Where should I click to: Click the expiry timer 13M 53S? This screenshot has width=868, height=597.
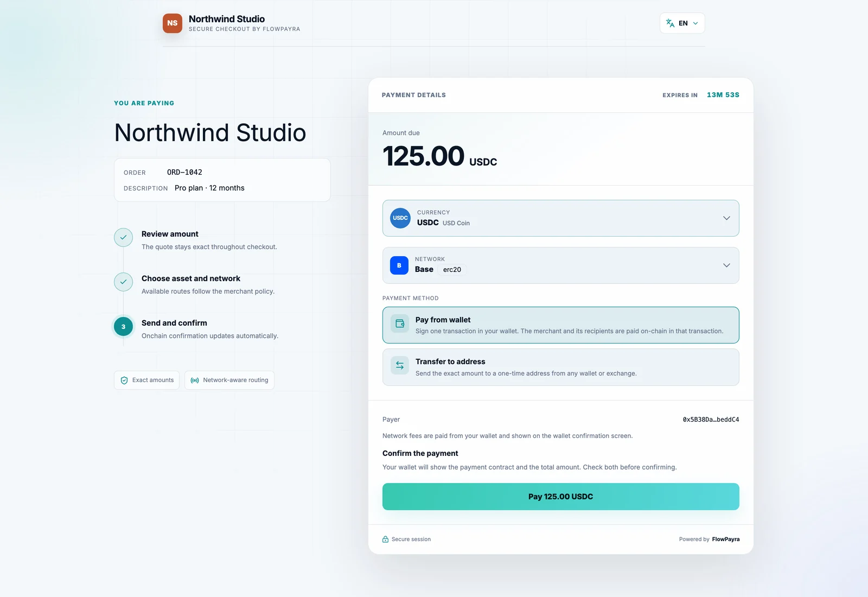coord(723,94)
